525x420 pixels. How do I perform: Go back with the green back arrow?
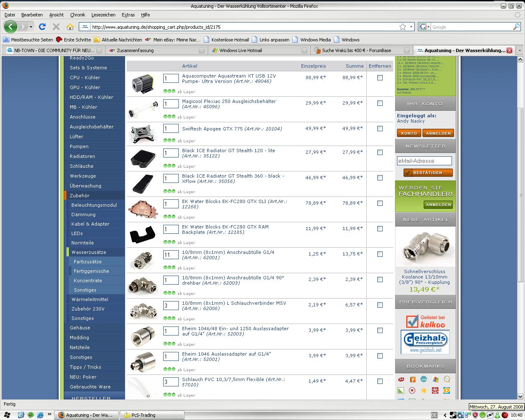[10, 27]
